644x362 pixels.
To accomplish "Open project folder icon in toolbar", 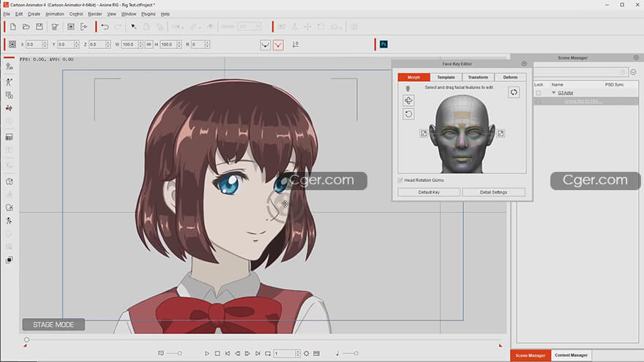I will tap(26, 26).
